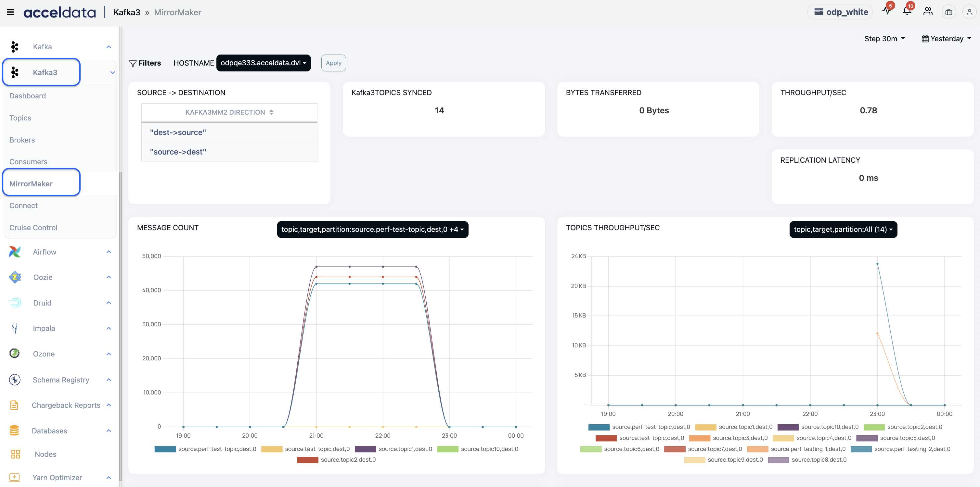This screenshot has width=980, height=487.
Task: Click the Ozone service icon
Action: pos(15,354)
